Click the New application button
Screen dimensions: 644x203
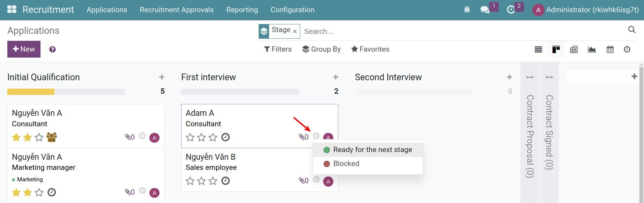coord(24,49)
